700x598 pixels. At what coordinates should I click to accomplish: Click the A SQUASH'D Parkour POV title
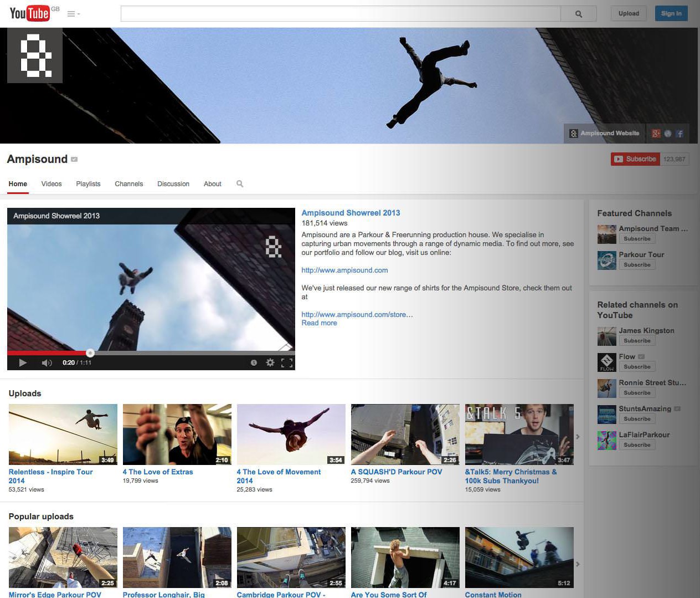tap(397, 472)
